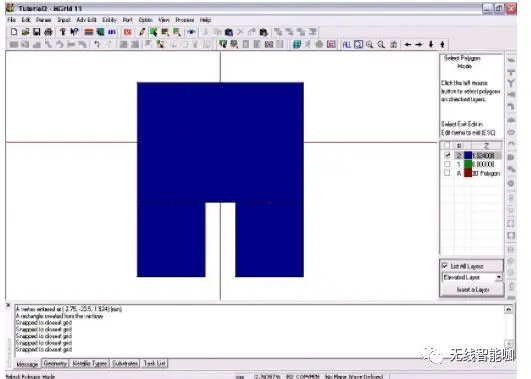The image size is (531, 379).
Task: Click the ALL zoom-to-fit icon
Action: tap(346, 44)
